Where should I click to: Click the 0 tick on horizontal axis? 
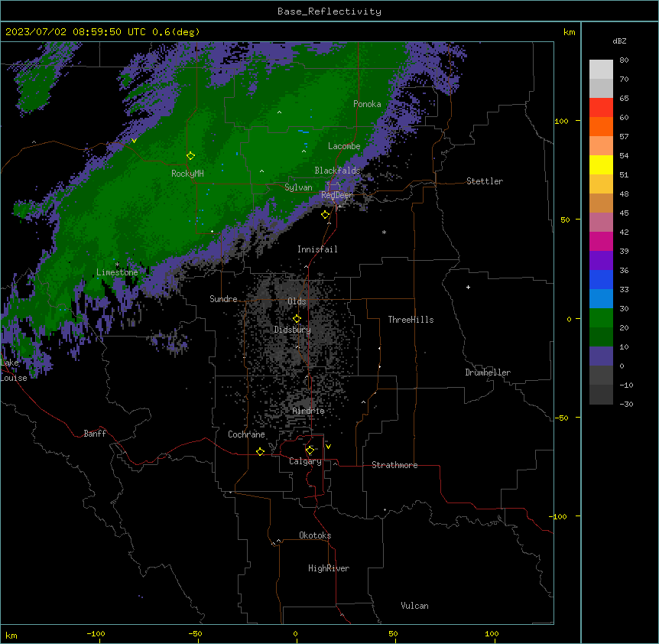click(x=295, y=633)
